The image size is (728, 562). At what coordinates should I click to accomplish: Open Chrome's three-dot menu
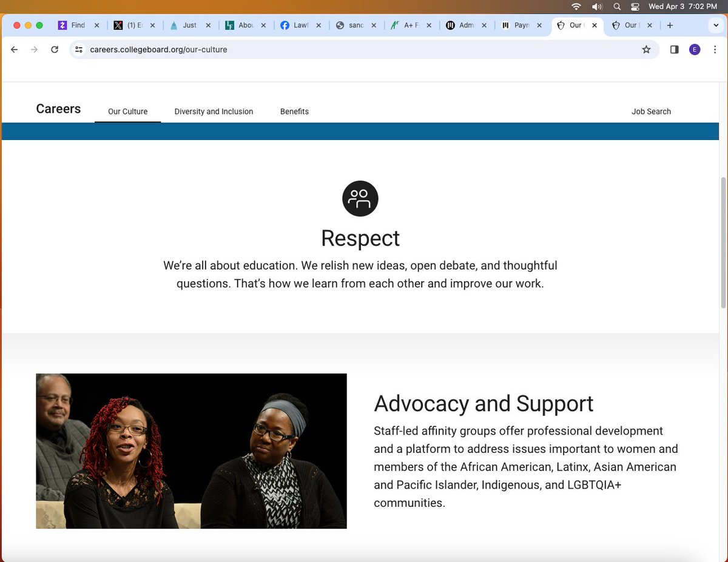tap(715, 50)
